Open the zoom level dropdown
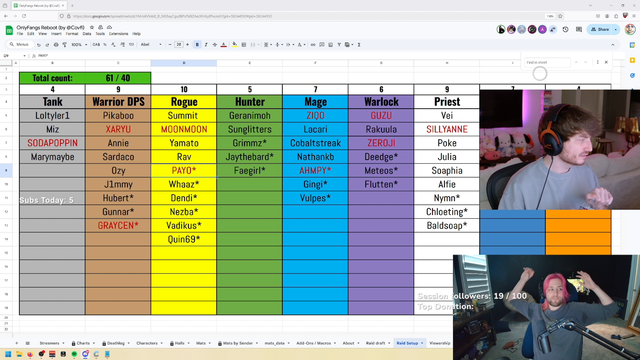This screenshot has width=640, height=360. [x=79, y=44]
